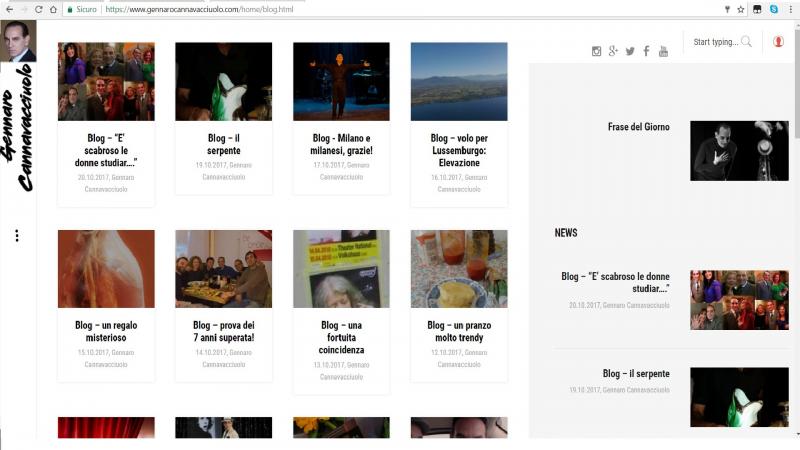Screen dimensions: 800x450
Task: Open the YouTube social icon
Action: pos(663,51)
